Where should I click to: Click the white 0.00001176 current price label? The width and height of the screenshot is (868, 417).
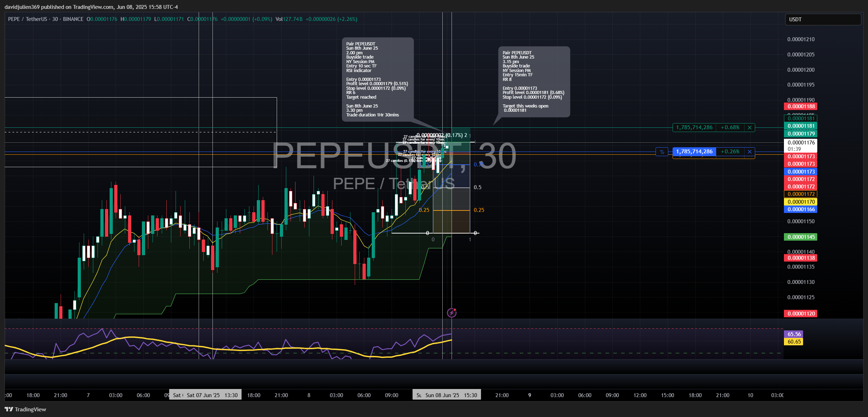pos(801,146)
